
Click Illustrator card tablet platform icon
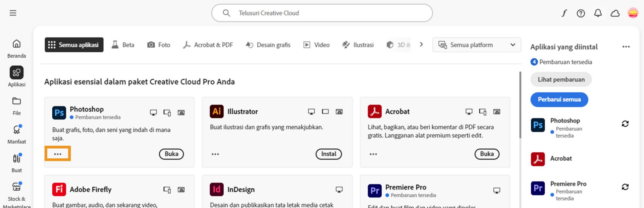(x=325, y=112)
